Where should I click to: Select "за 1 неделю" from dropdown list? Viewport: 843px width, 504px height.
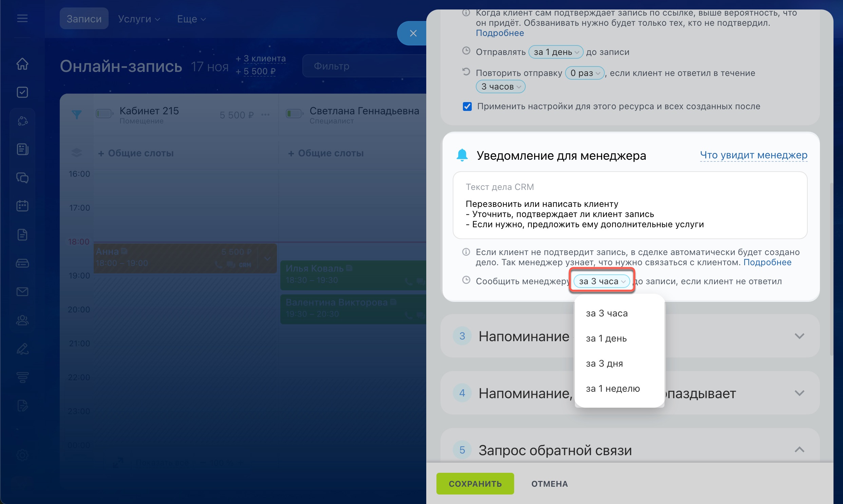pos(613,389)
